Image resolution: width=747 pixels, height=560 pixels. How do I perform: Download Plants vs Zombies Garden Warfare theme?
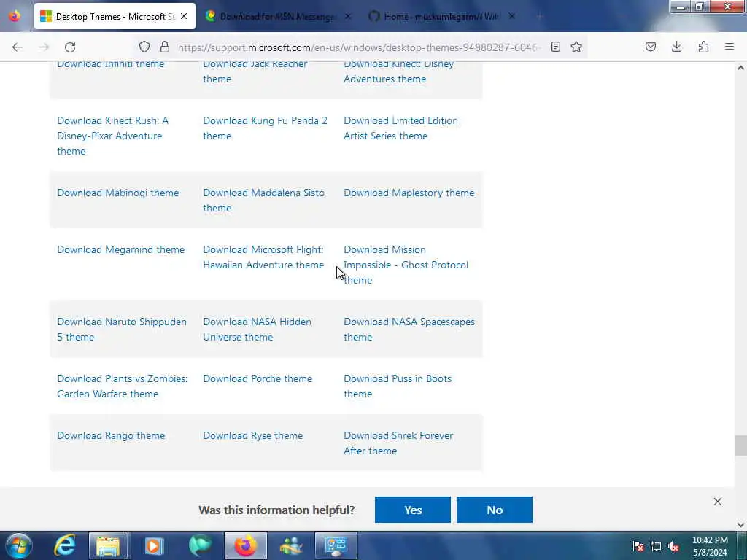pos(123,386)
